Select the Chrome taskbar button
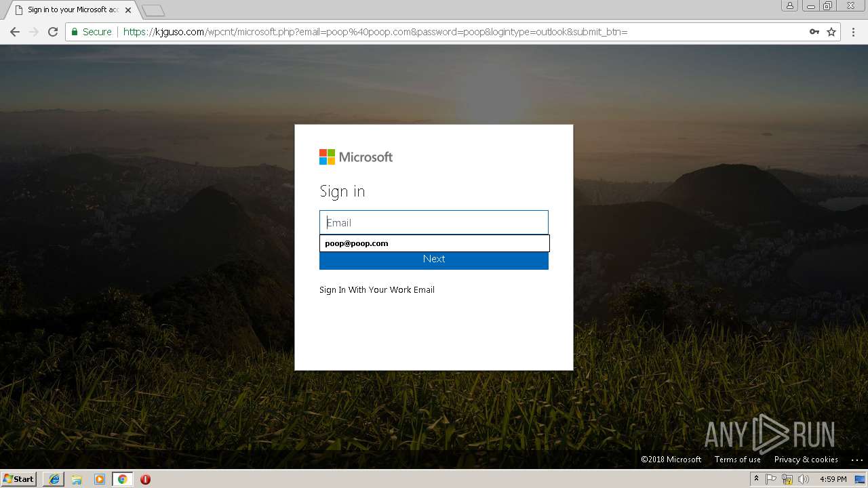The width and height of the screenshot is (868, 488). [x=122, y=479]
